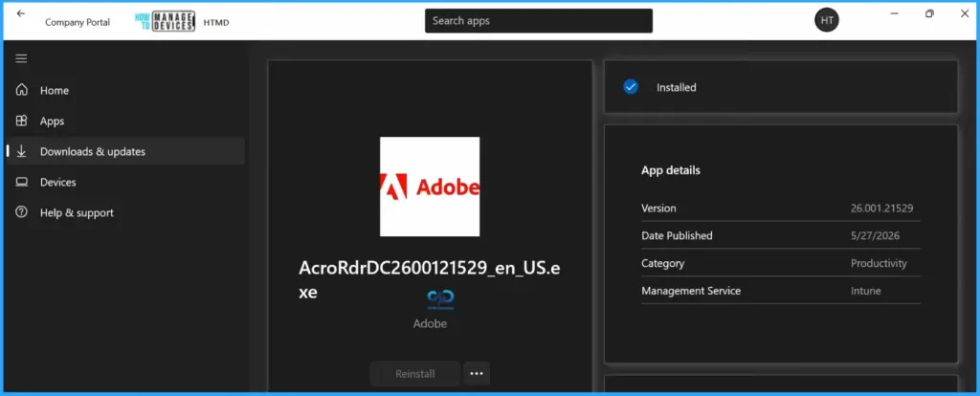Image resolution: width=980 pixels, height=396 pixels.
Task: Click the Downloads & updates arrow icon
Action: (x=22, y=151)
